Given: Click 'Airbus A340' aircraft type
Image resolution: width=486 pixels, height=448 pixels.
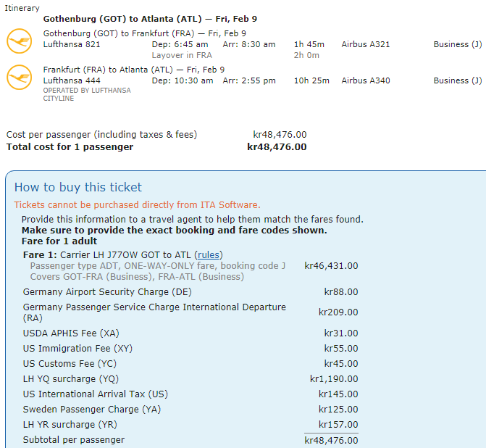Looking at the screenshot, I should [x=366, y=80].
